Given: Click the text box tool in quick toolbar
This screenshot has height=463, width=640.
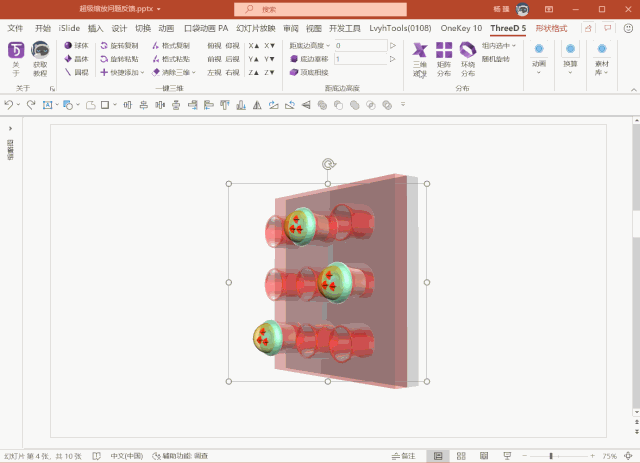Looking at the screenshot, I should coord(47,105).
